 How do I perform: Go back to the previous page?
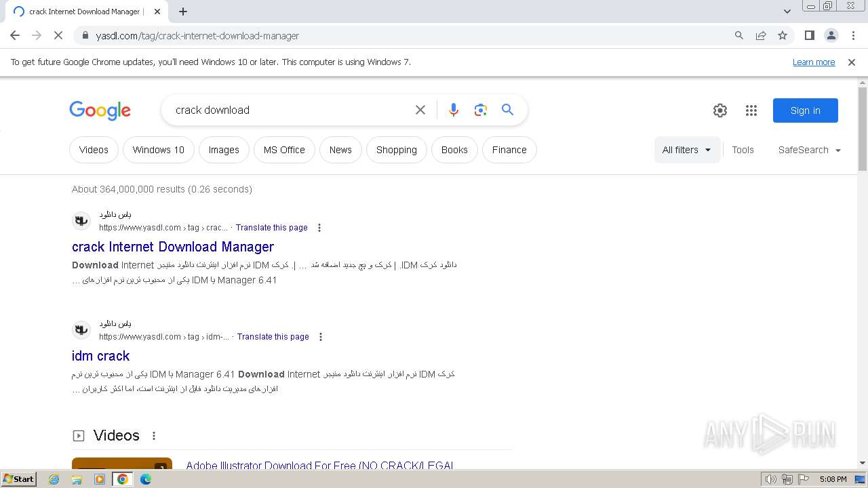coord(15,35)
